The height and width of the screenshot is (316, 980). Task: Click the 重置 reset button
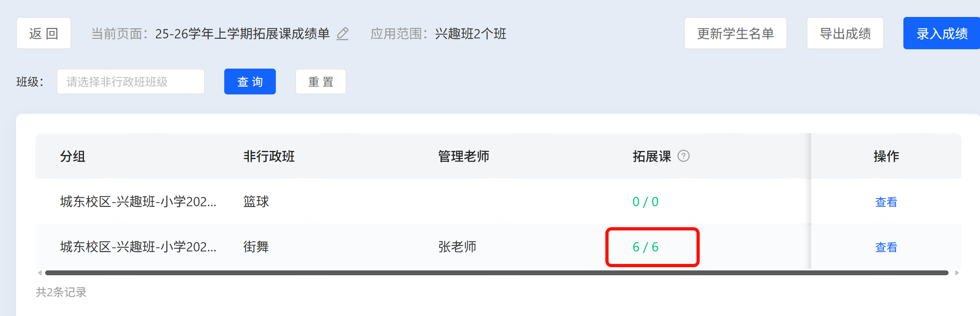pyautogui.click(x=321, y=82)
